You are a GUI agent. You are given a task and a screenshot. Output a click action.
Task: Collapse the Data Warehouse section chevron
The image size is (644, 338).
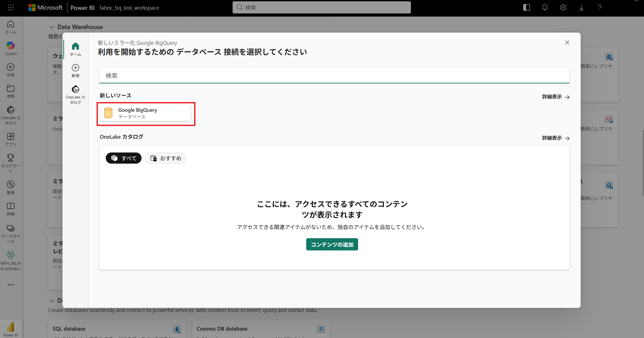pos(52,27)
